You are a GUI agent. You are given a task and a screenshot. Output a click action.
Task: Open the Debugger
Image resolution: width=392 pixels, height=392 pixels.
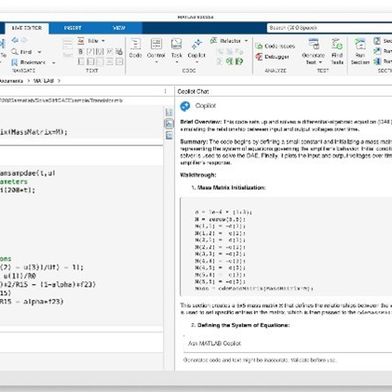click(x=272, y=57)
